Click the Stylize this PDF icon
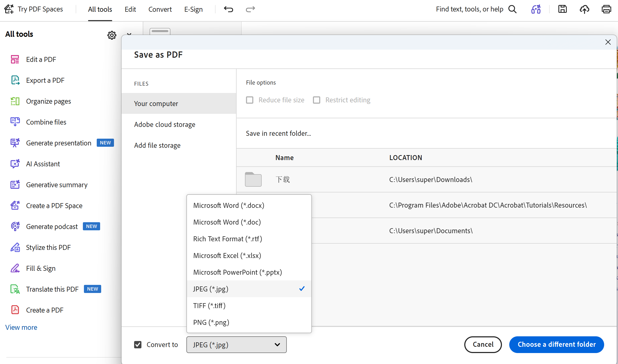Screen dimensions: 618x364 click(x=15, y=247)
